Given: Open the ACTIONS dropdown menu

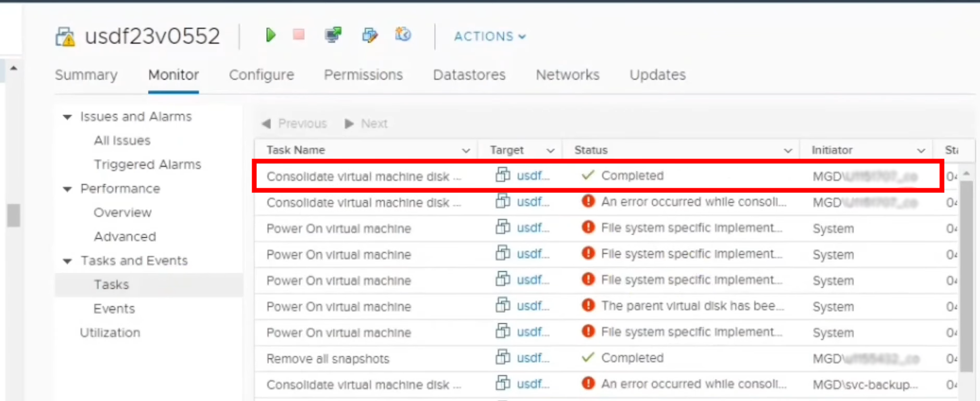Looking at the screenshot, I should 489,37.
